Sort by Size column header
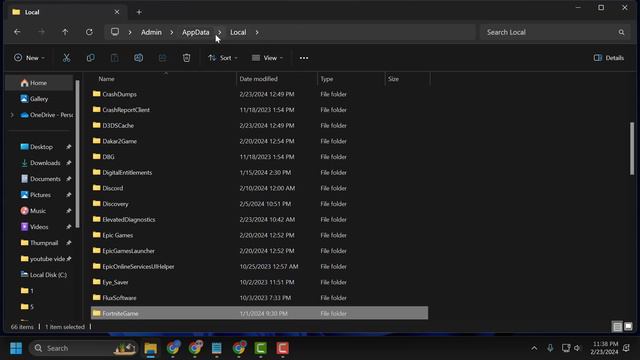 (x=393, y=79)
